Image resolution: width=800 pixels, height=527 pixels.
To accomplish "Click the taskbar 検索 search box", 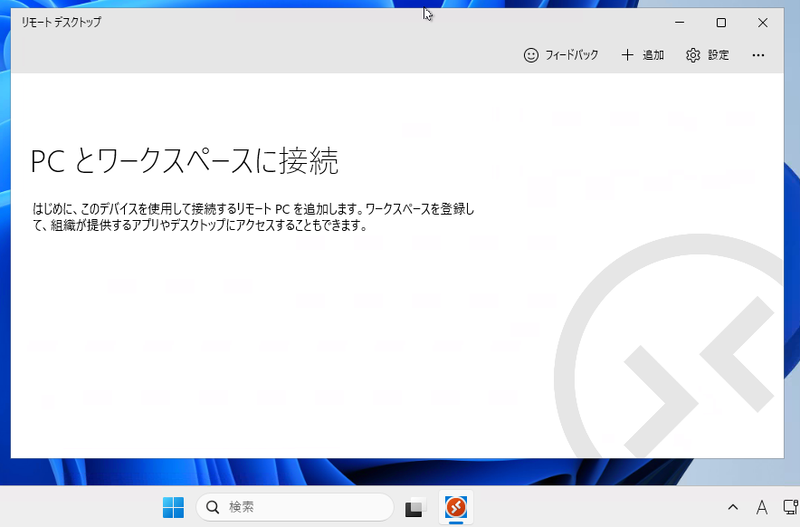I will click(295, 507).
